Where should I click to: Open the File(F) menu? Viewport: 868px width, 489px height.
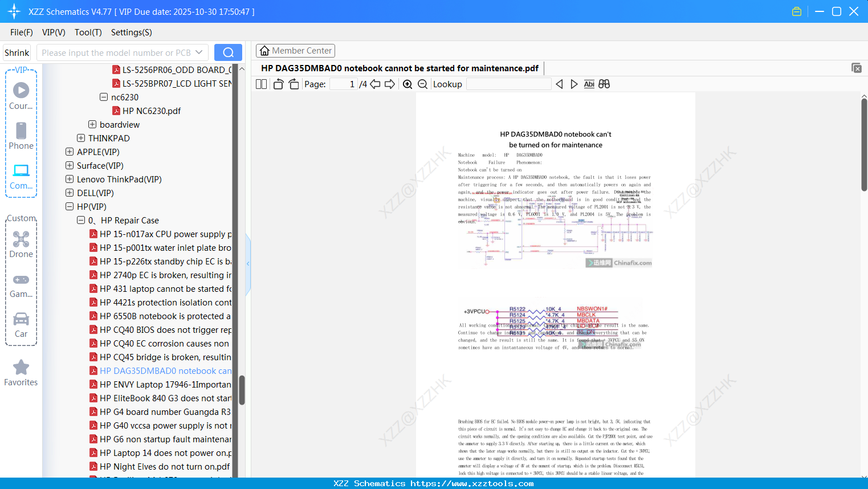22,32
